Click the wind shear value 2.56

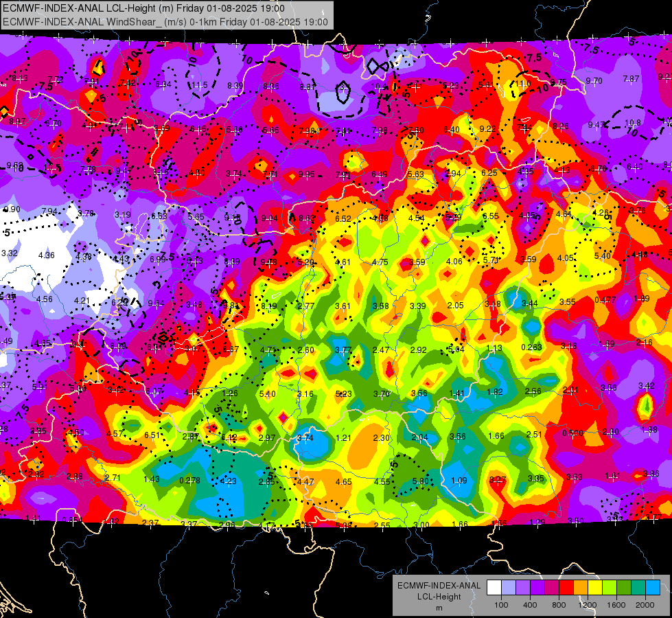[533, 391]
